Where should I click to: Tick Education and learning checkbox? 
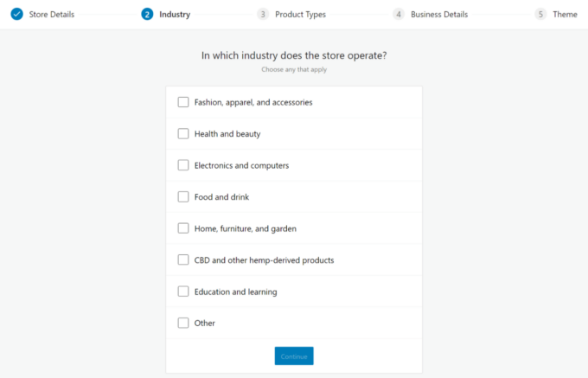click(x=183, y=292)
